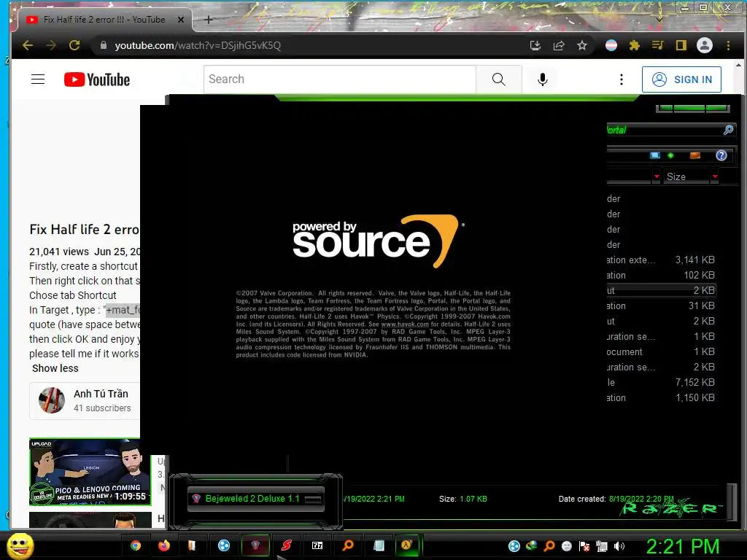Launch Firefox from the taskbar

click(x=164, y=545)
